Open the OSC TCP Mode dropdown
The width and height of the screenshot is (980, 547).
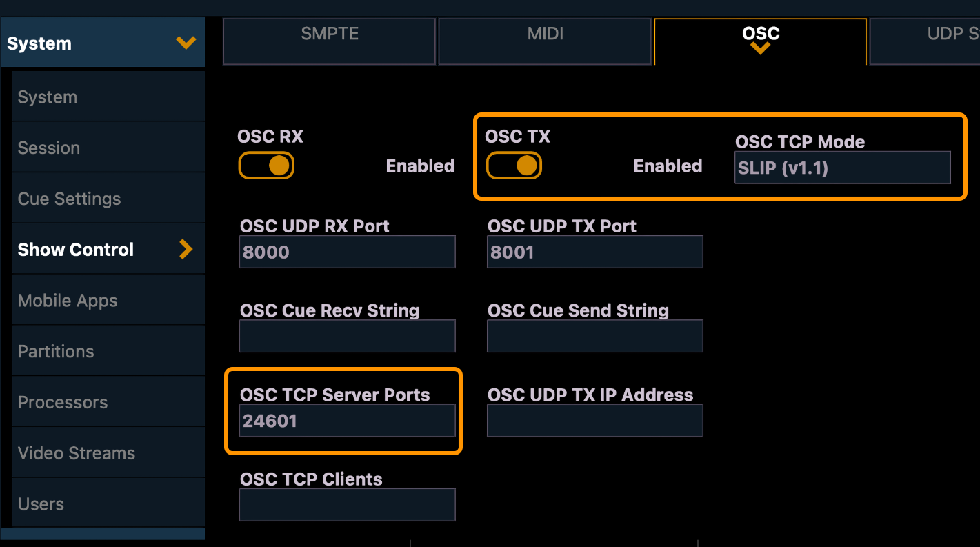coord(842,168)
